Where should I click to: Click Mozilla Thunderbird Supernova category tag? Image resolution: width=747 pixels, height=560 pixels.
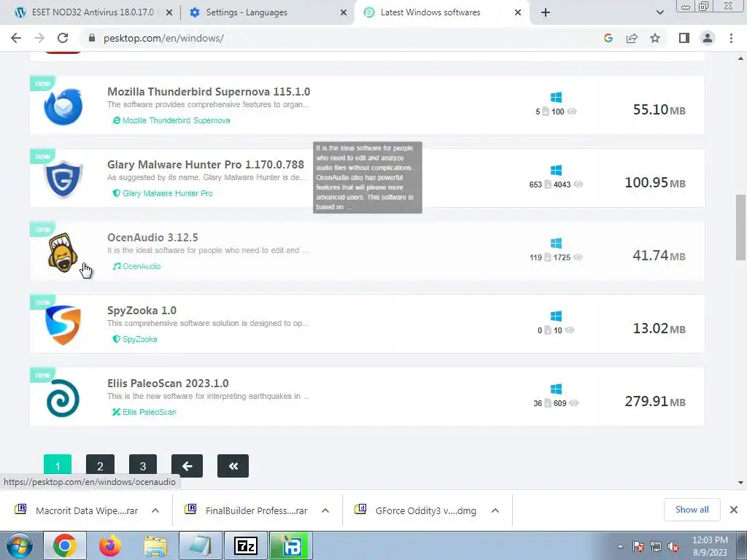[x=171, y=120]
